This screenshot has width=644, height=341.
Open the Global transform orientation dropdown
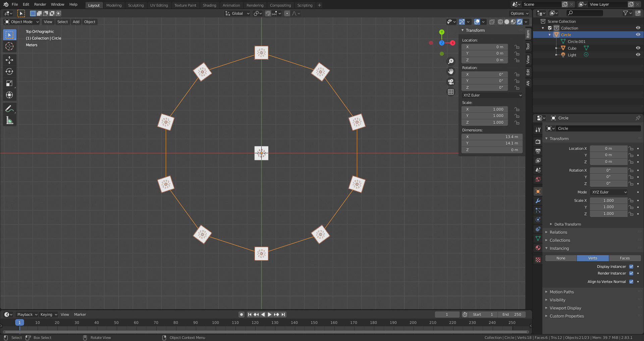[x=237, y=13]
